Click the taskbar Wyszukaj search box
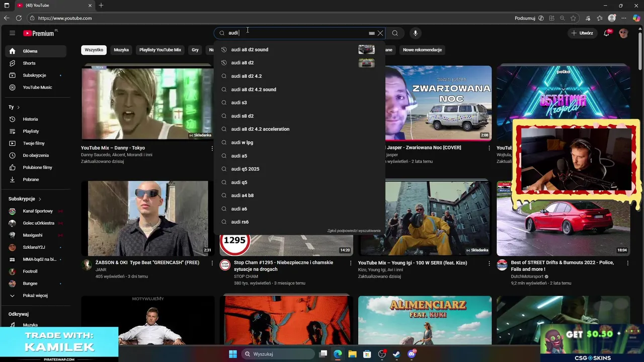This screenshot has height=362, width=644. pos(277,354)
